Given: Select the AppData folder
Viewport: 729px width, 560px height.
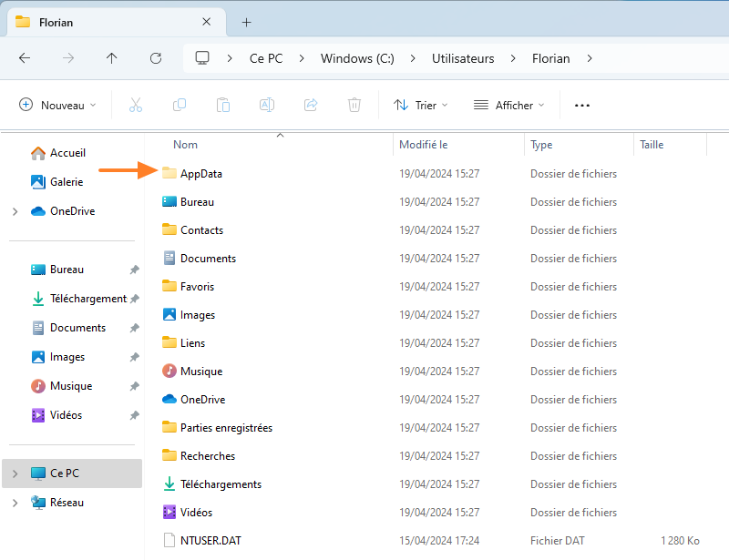Looking at the screenshot, I should pyautogui.click(x=200, y=174).
